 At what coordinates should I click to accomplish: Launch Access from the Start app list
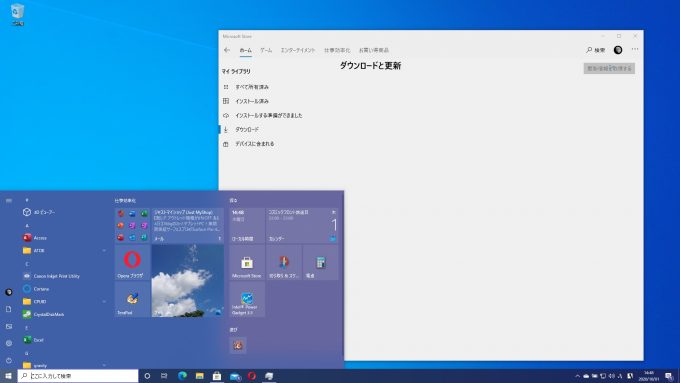click(x=63, y=238)
